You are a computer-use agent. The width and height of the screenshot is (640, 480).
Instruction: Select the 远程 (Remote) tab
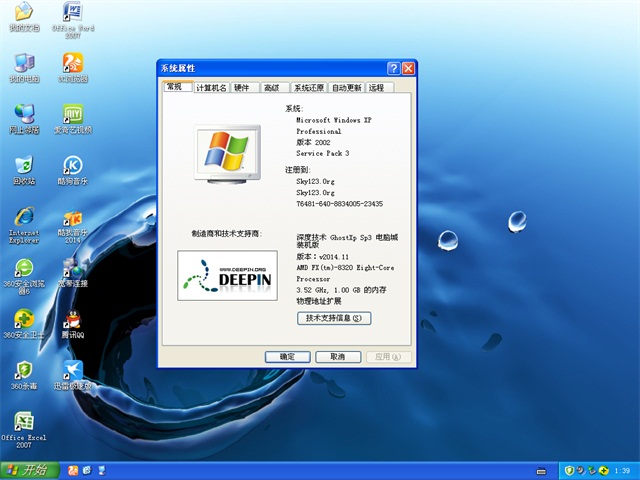[x=376, y=88]
